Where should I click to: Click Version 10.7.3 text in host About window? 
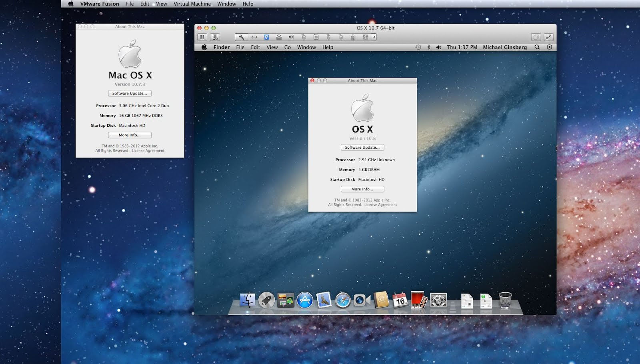coord(130,84)
